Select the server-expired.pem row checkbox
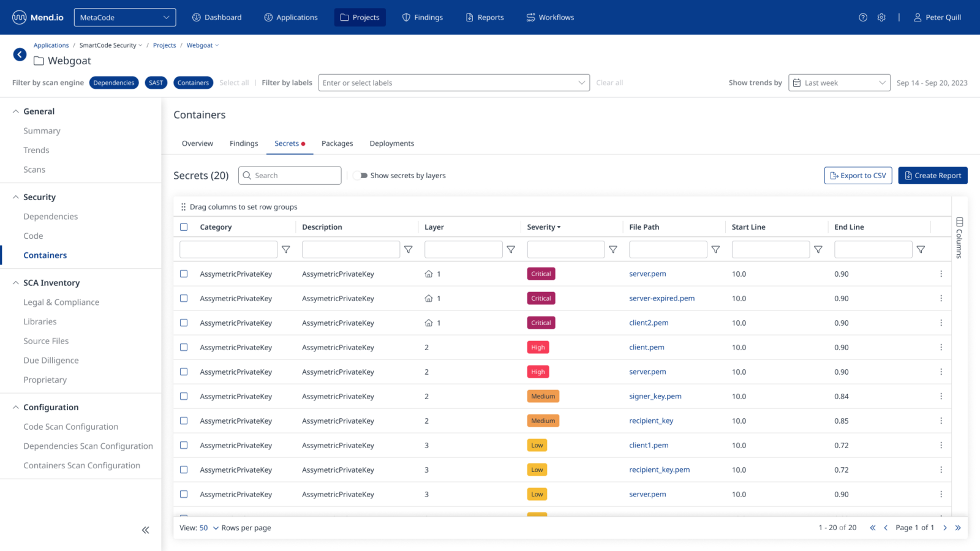 [184, 298]
